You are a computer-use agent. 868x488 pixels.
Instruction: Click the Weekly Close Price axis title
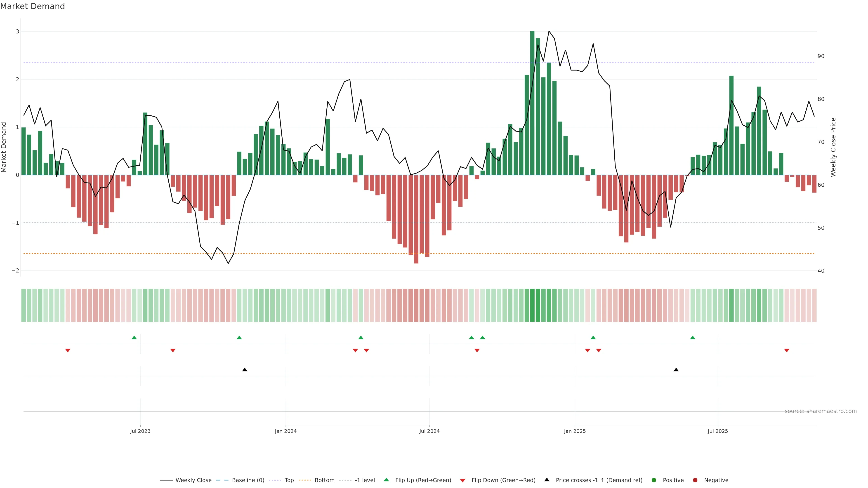click(833, 147)
